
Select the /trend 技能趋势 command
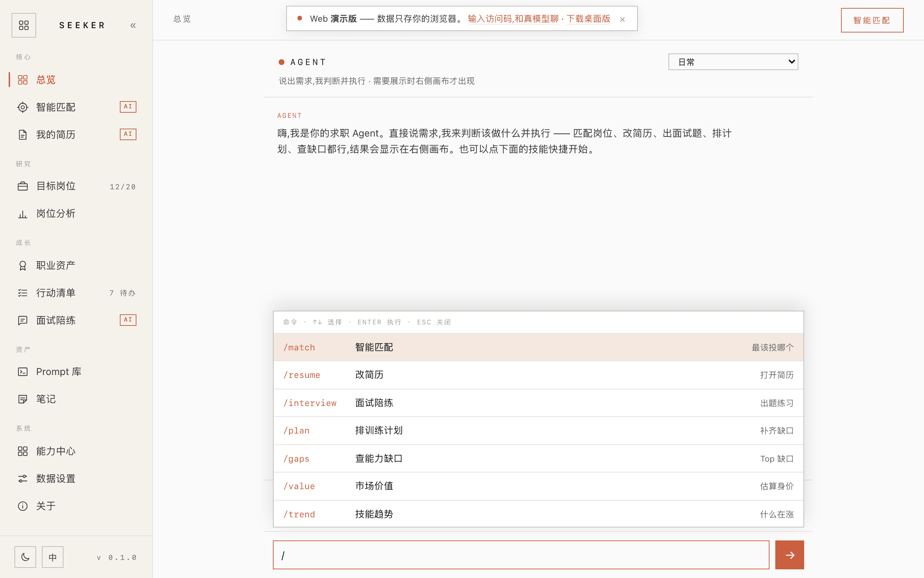tap(539, 514)
